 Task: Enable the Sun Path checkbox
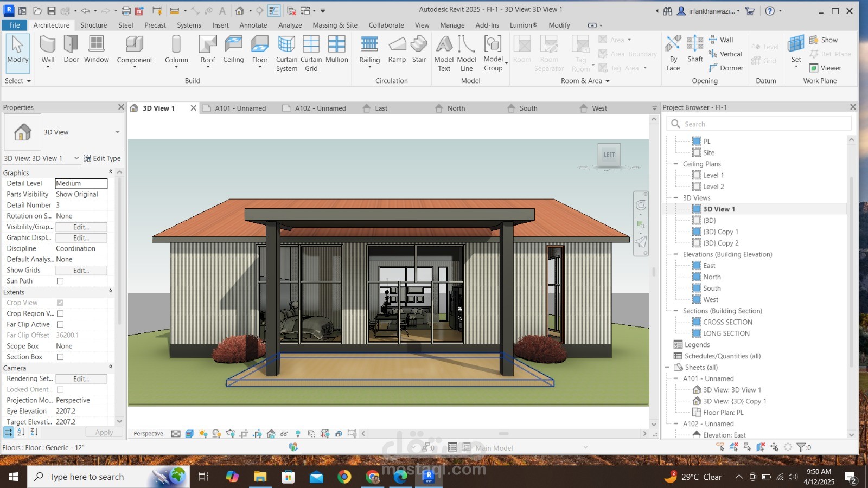coord(60,281)
